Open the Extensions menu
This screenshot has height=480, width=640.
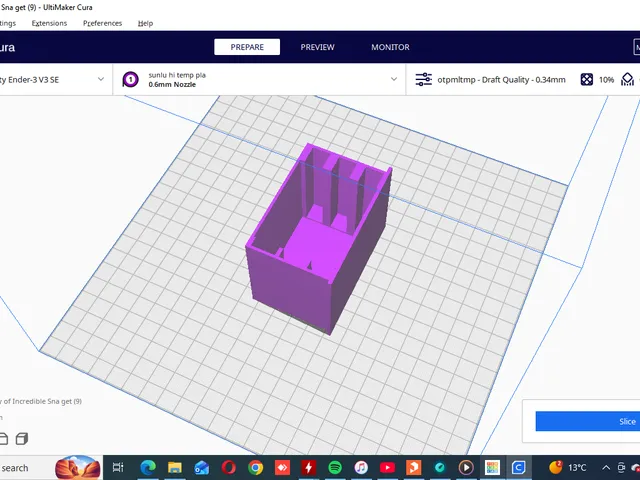tap(49, 23)
